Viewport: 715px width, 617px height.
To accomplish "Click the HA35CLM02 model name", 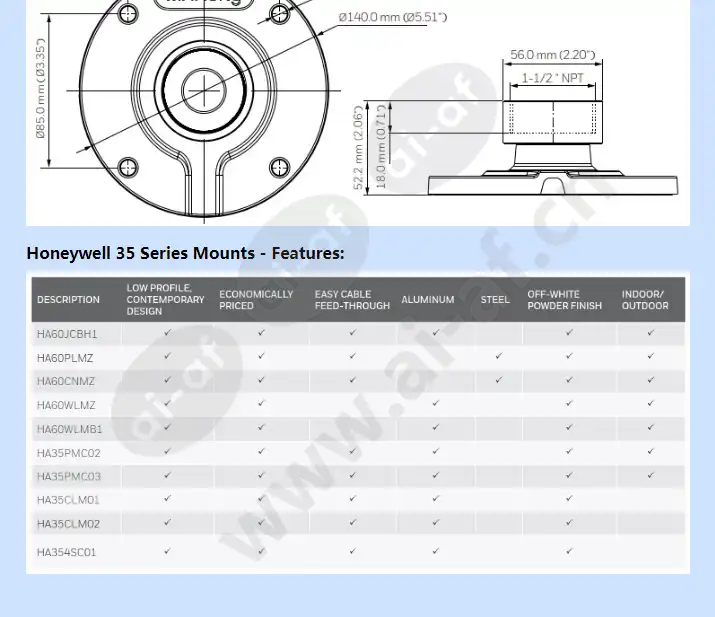I will click(68, 524).
